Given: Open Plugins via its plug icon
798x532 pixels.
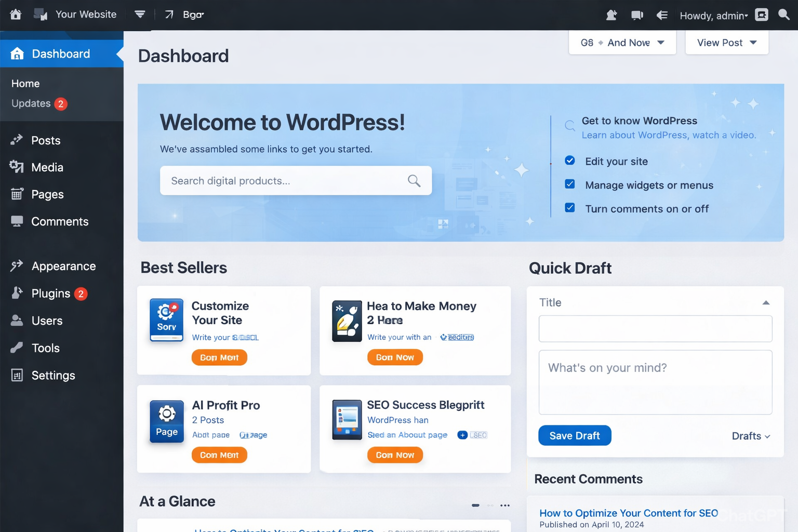Looking at the screenshot, I should point(17,293).
